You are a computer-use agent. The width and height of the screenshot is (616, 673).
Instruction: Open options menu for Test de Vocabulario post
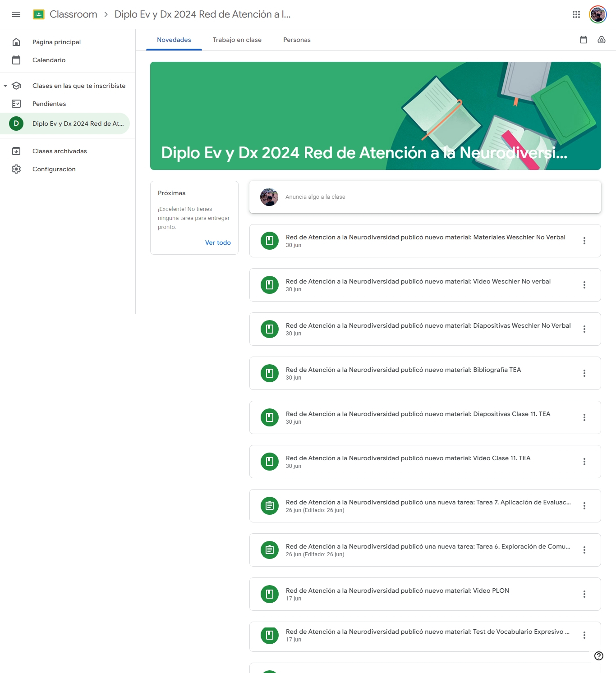tap(584, 635)
